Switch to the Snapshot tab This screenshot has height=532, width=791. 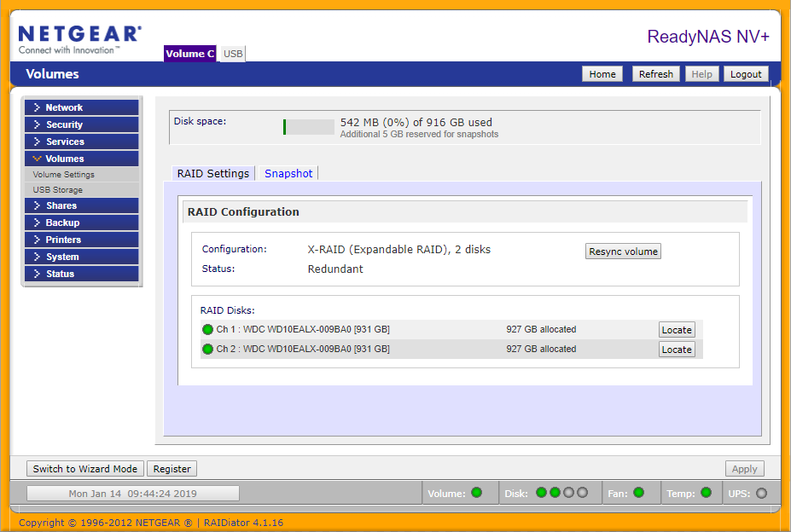[x=288, y=173]
